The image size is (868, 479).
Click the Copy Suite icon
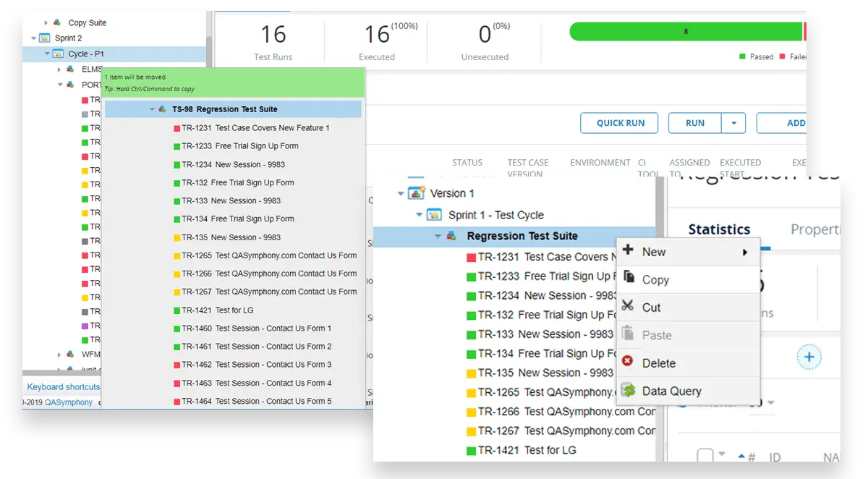(x=58, y=23)
